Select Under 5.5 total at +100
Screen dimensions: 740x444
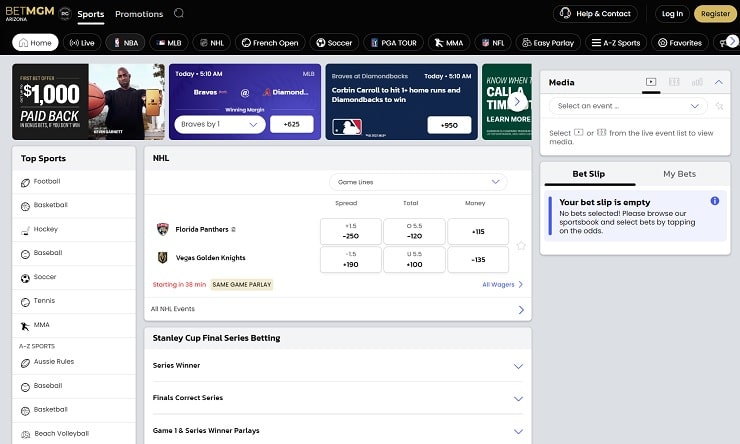(414, 260)
